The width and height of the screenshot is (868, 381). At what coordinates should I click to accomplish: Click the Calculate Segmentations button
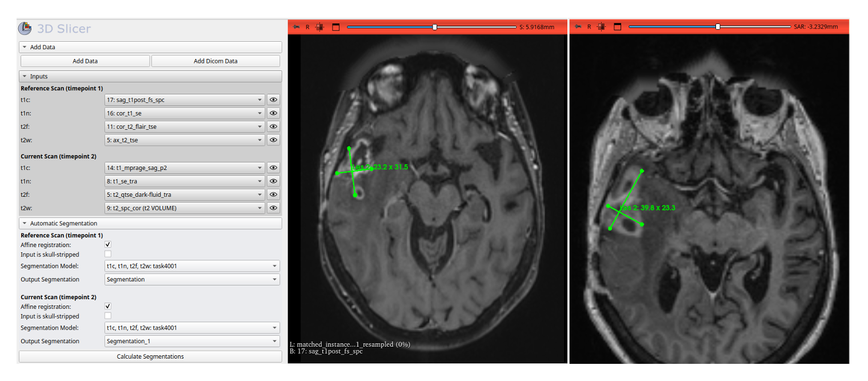coord(150,356)
